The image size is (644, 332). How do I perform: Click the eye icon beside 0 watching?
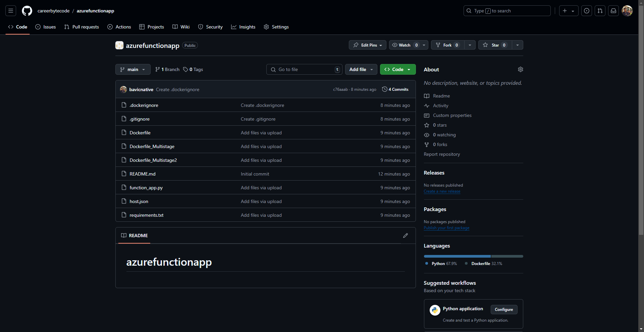point(427,135)
